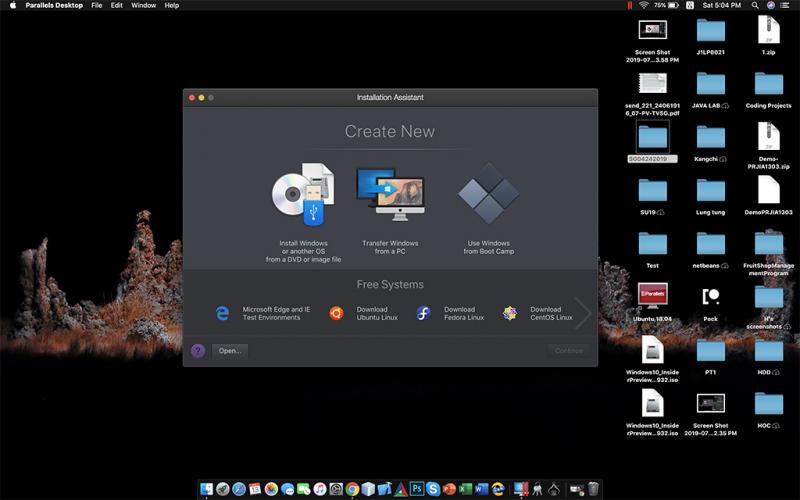800x500 pixels.
Task: Open the Apple menu
Action: point(13,5)
